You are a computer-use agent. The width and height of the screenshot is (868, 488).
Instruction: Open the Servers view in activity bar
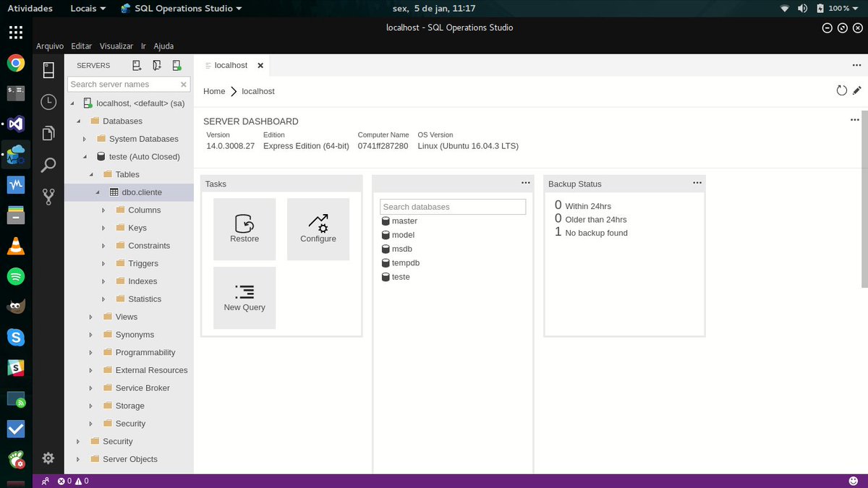pos(48,70)
